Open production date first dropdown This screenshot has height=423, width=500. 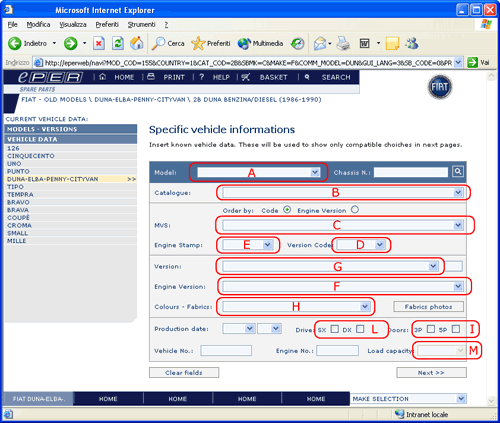[x=239, y=329]
